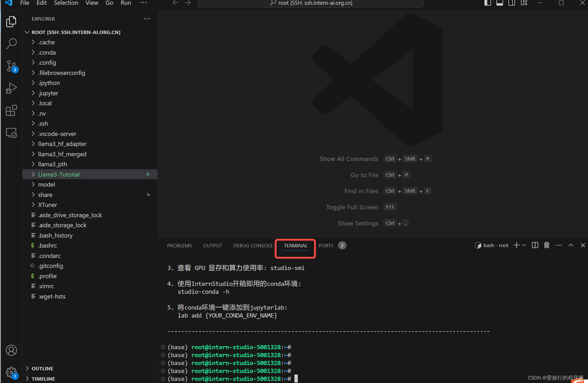Open Manage gear settings icon

tap(12, 372)
